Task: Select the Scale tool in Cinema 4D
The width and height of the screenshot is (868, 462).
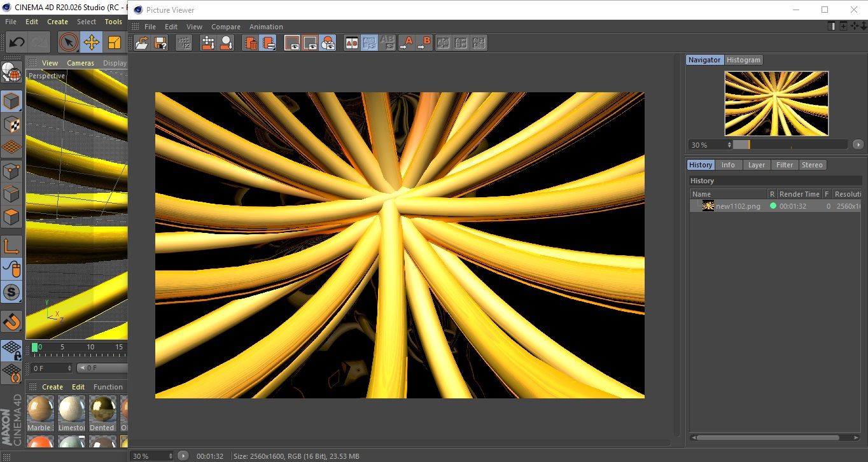Action: pyautogui.click(x=115, y=43)
